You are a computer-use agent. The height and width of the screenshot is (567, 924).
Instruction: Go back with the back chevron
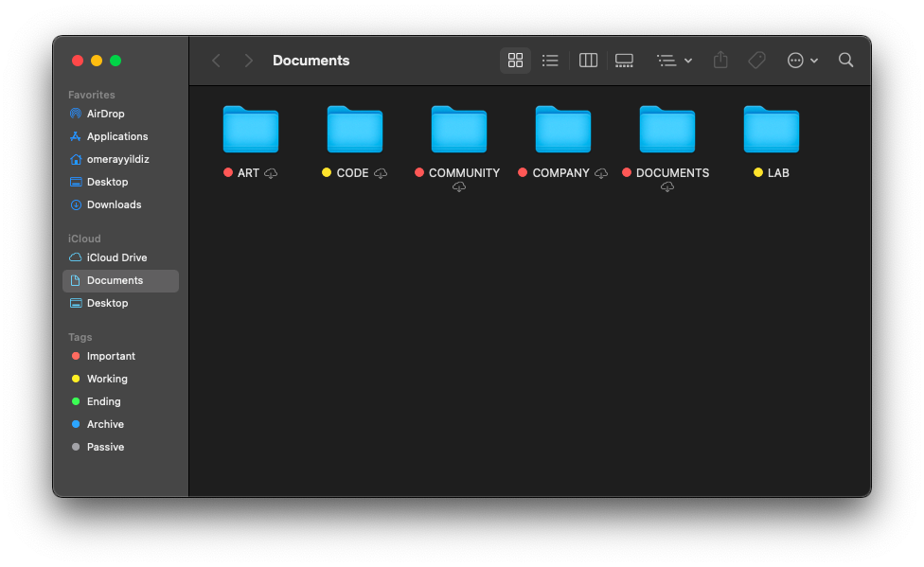216,61
